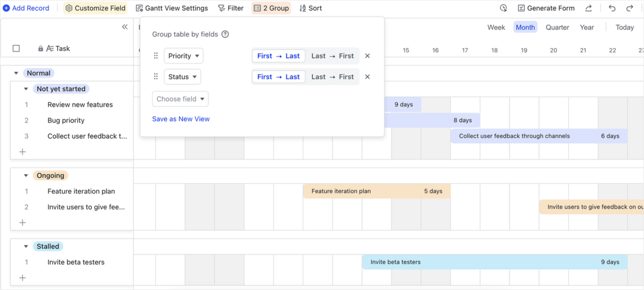The width and height of the screenshot is (644, 290).
Task: Switch timeline to Quarter view
Action: click(x=557, y=27)
